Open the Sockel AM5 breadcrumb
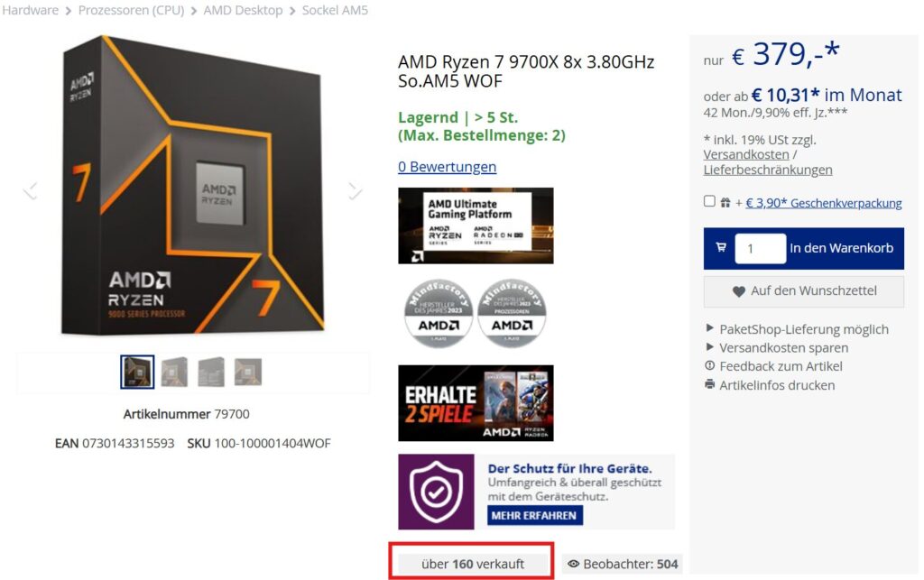The image size is (924, 580). 335,10
